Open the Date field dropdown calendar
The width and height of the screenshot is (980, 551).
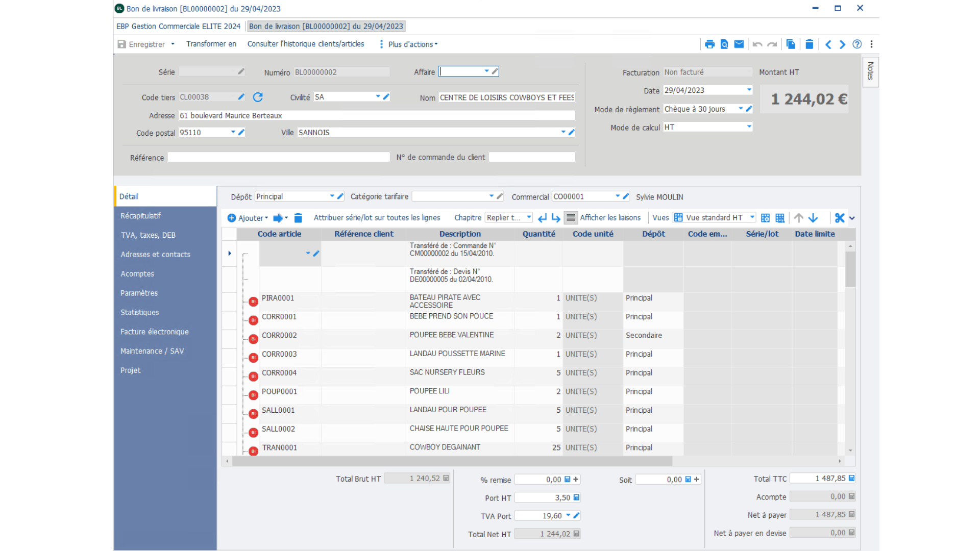point(749,90)
